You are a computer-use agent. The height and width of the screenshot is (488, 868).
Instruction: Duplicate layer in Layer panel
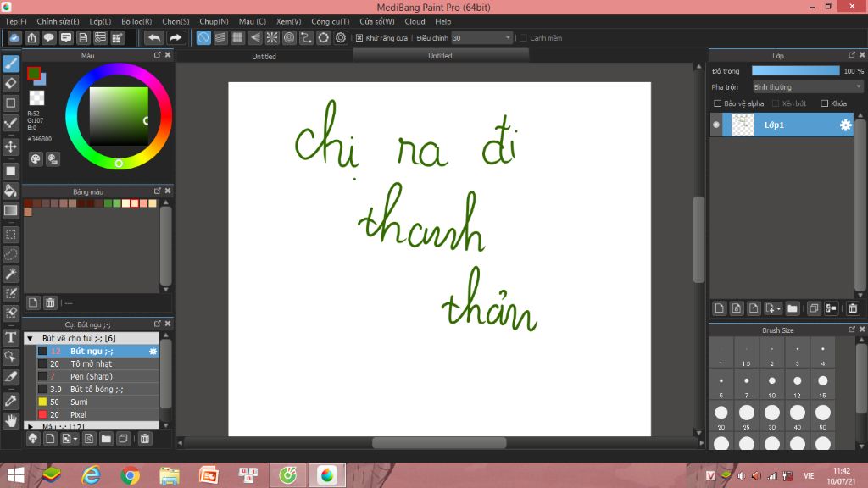813,308
